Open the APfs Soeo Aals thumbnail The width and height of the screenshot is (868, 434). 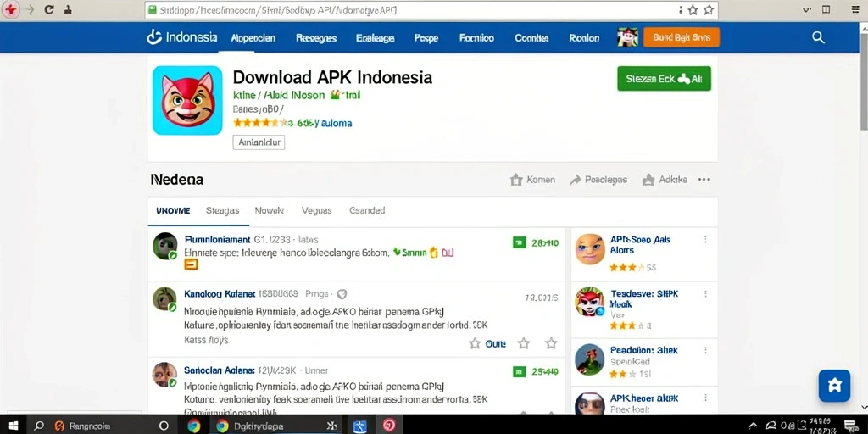590,249
